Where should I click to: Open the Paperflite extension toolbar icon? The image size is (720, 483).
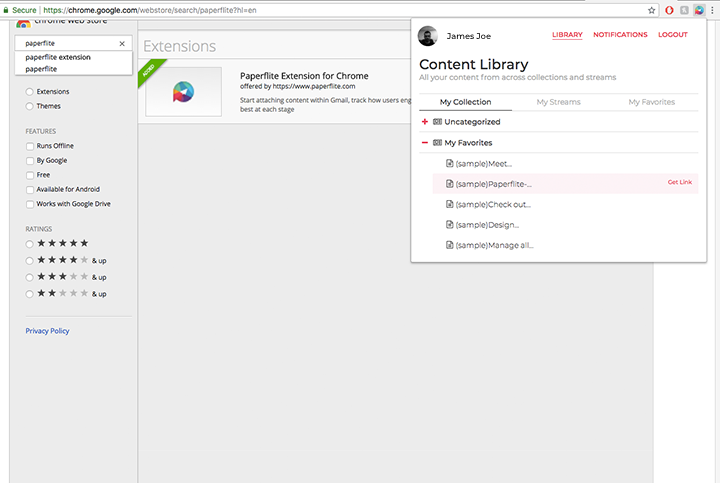pos(699,10)
